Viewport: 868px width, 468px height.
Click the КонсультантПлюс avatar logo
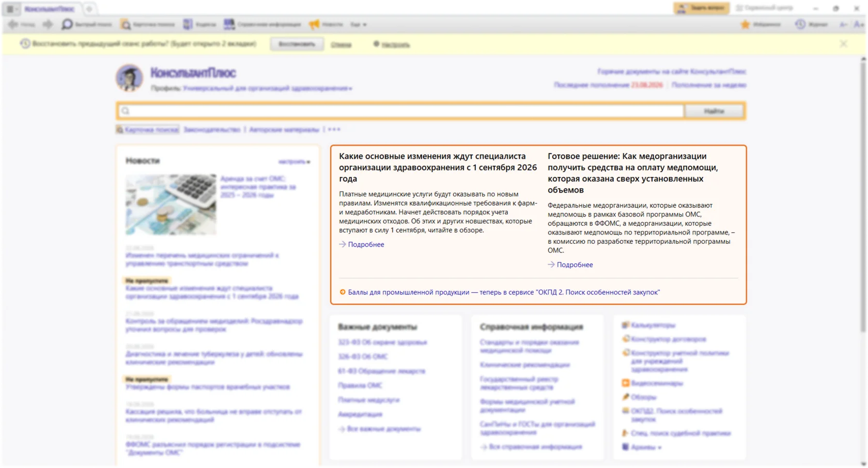[x=129, y=78]
